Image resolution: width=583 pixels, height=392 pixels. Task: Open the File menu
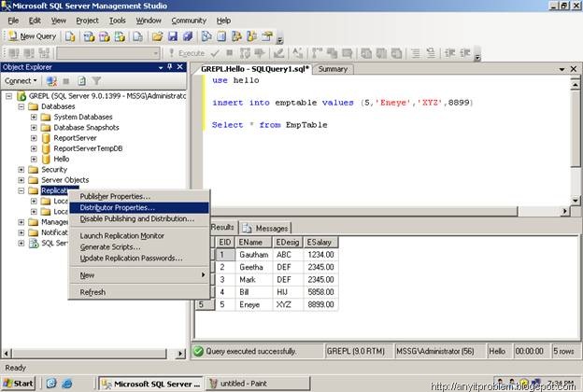pyautogui.click(x=13, y=21)
